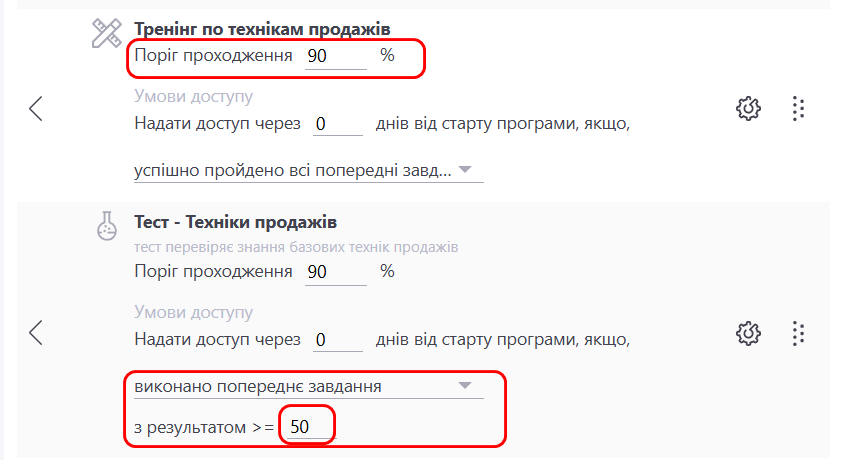The height and width of the screenshot is (460, 842).
Task: Click the training's Поріг проходження field
Action: [336, 57]
